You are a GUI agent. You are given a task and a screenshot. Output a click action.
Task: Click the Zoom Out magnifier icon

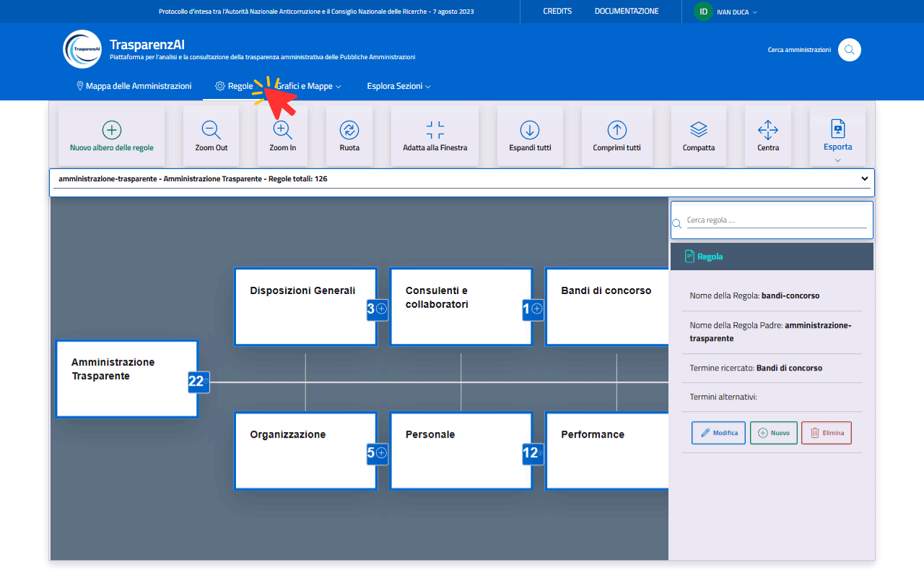click(211, 130)
